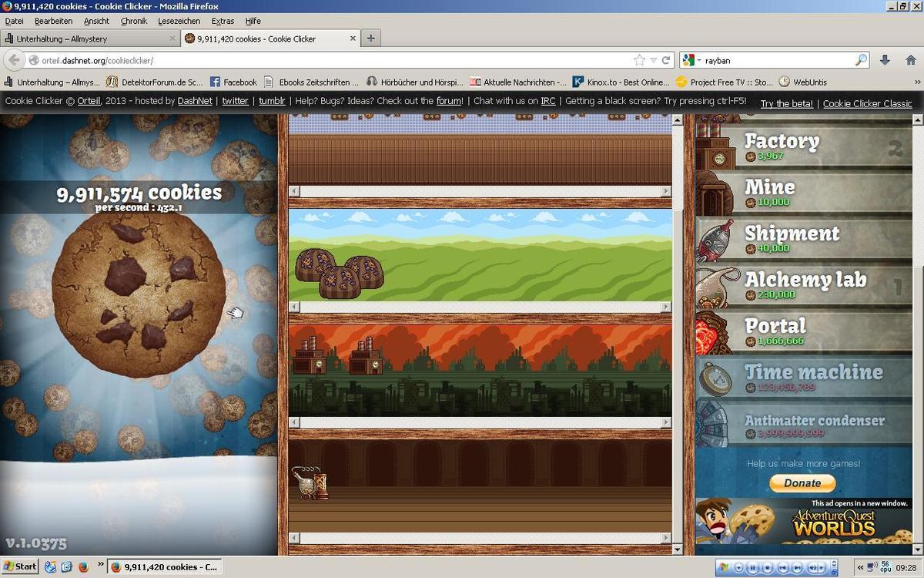
Task: Close the Cookie Clicker tab
Action: coord(353,39)
